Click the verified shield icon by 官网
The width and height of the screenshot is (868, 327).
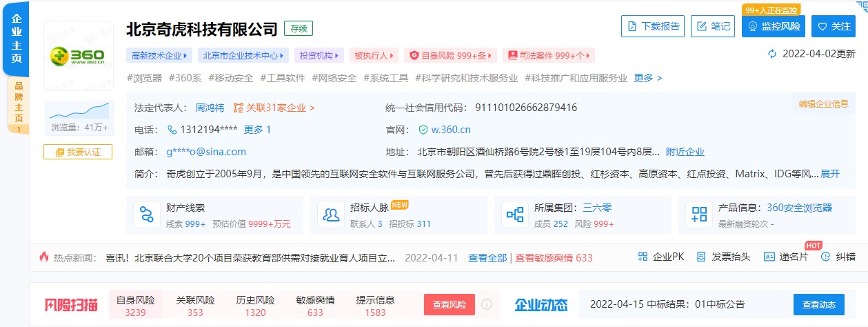click(423, 130)
